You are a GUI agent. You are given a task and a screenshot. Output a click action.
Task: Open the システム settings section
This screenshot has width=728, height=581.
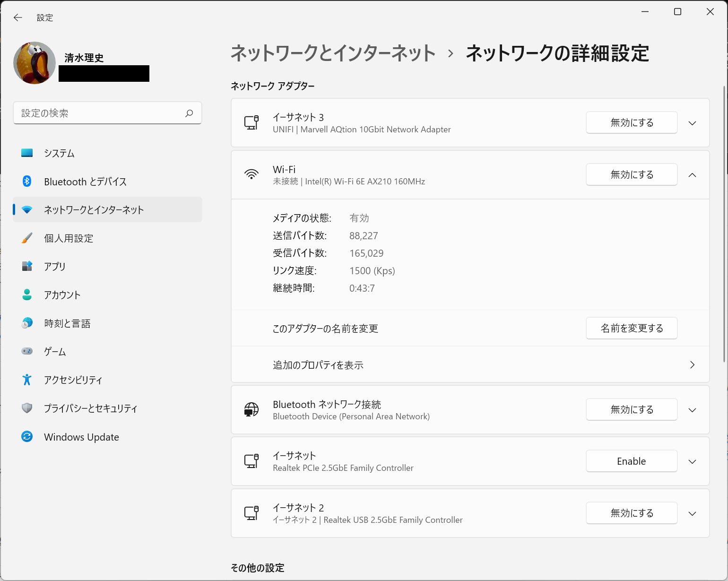tap(60, 153)
